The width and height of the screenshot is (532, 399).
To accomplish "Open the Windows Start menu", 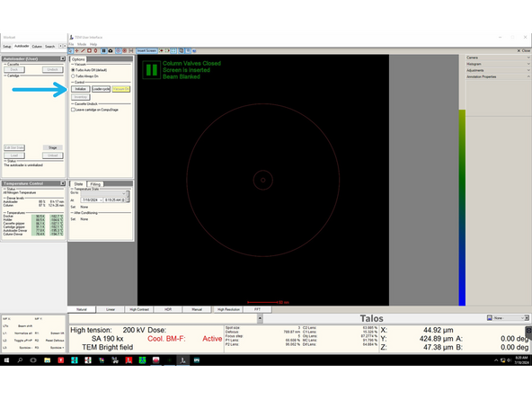I will click(x=6, y=360).
